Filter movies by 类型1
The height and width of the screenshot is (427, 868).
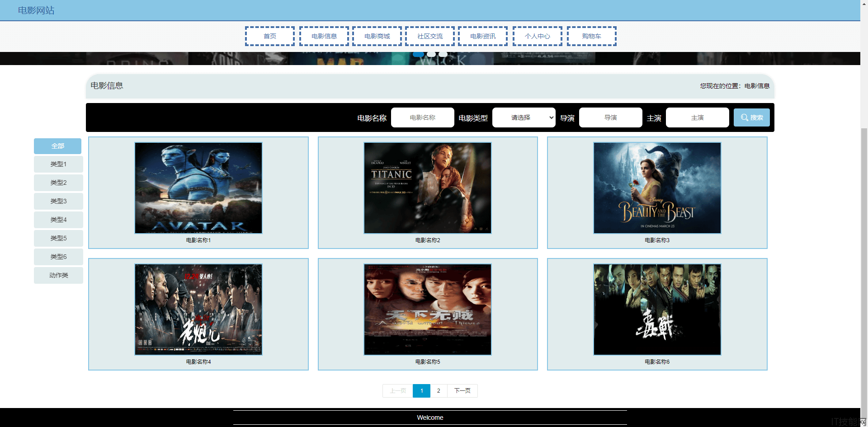pos(58,164)
